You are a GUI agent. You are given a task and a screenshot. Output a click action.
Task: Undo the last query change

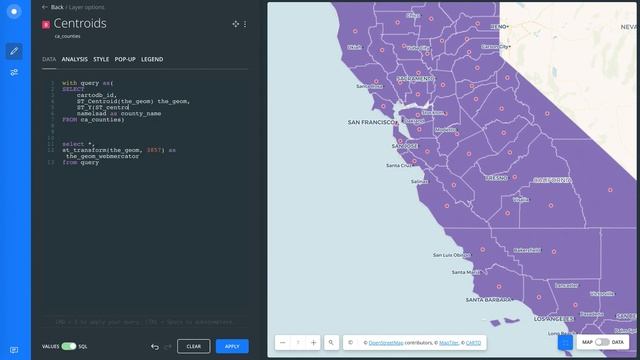click(x=155, y=347)
